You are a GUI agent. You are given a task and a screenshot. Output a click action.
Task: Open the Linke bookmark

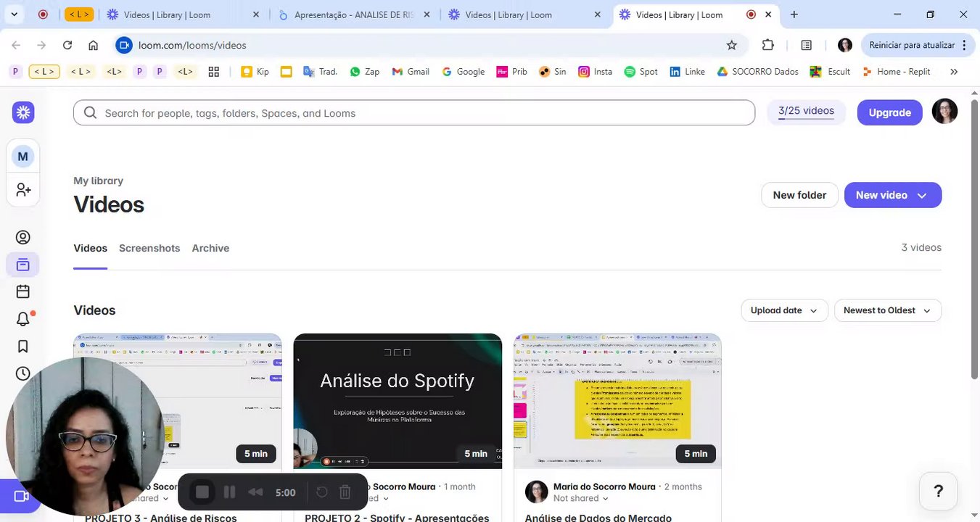point(687,72)
